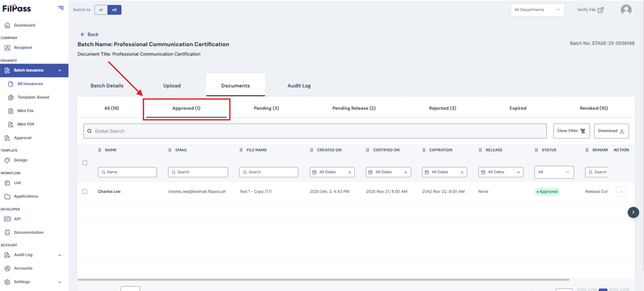Click the Settings gear icon
Image resolution: width=644 pixels, height=291 pixels.
pyautogui.click(x=7, y=282)
